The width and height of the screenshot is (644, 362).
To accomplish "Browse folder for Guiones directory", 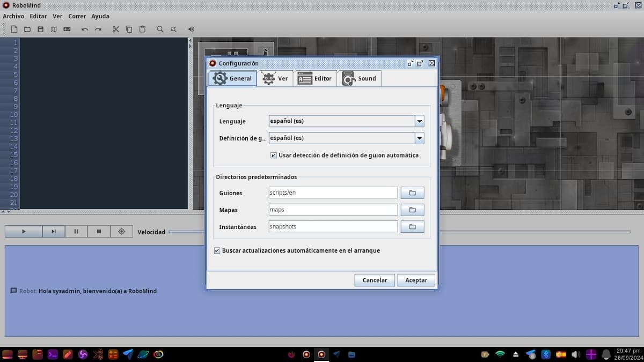I will [412, 193].
